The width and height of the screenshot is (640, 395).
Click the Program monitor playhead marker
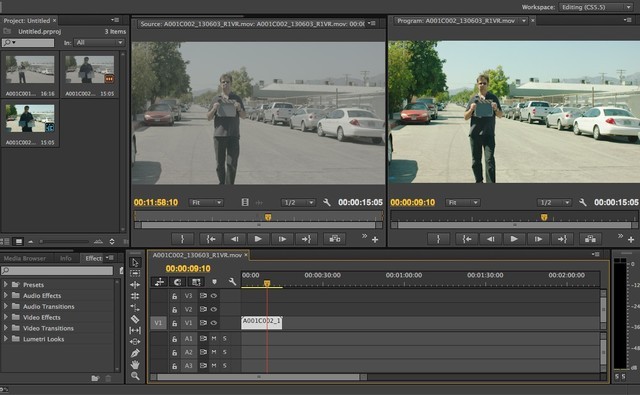544,217
